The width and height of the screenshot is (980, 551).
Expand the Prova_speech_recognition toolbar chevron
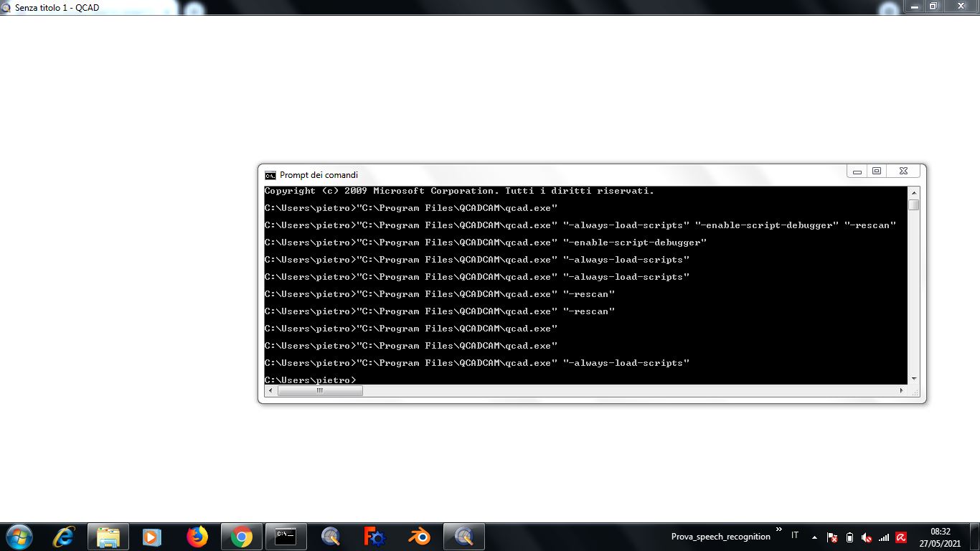pos(779,530)
